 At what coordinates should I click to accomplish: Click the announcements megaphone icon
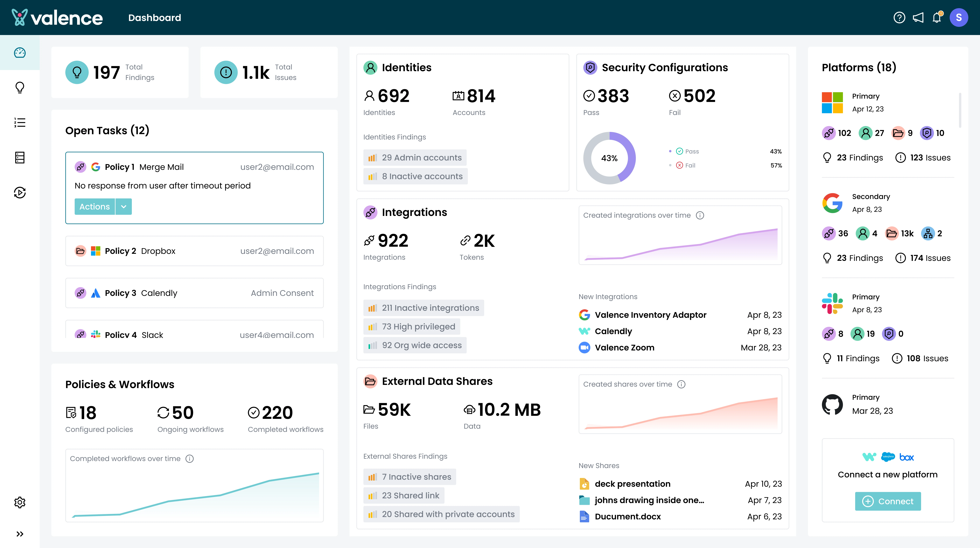tap(918, 18)
